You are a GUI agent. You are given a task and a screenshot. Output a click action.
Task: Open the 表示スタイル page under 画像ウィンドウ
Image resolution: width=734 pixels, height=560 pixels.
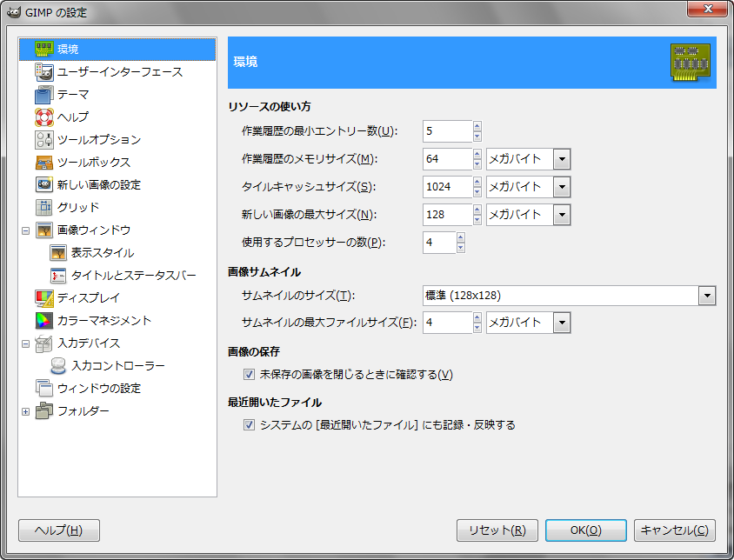click(59, 253)
